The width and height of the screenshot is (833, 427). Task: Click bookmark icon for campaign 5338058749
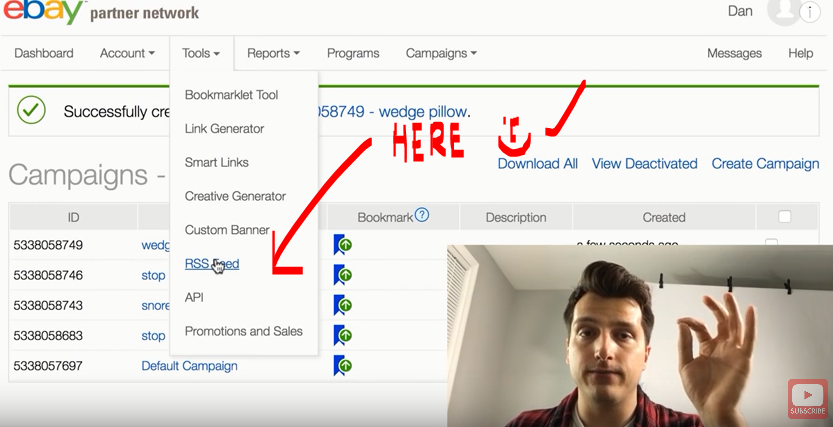click(342, 245)
